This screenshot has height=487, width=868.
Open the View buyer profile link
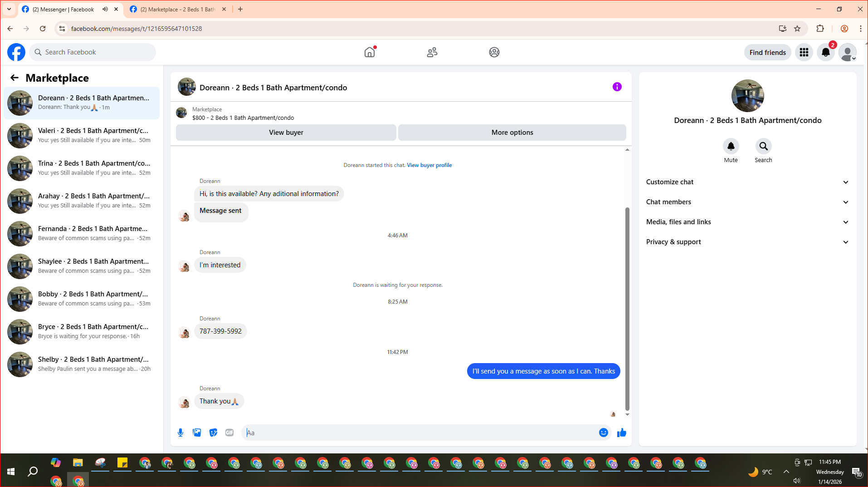tap(429, 165)
